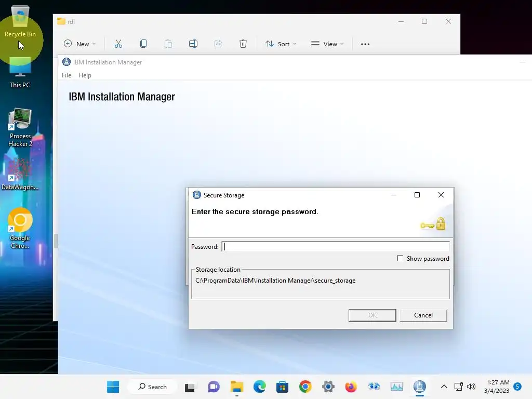
Task: Maximize the rdi File Explorer window
Action: pyautogui.click(x=424, y=21)
